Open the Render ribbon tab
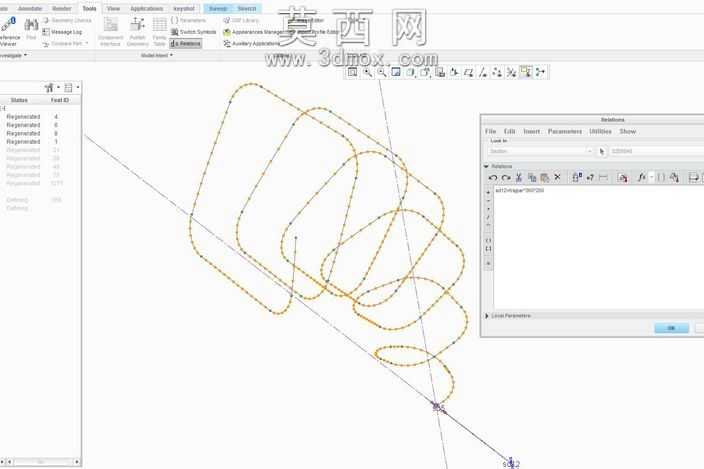 (62, 8)
